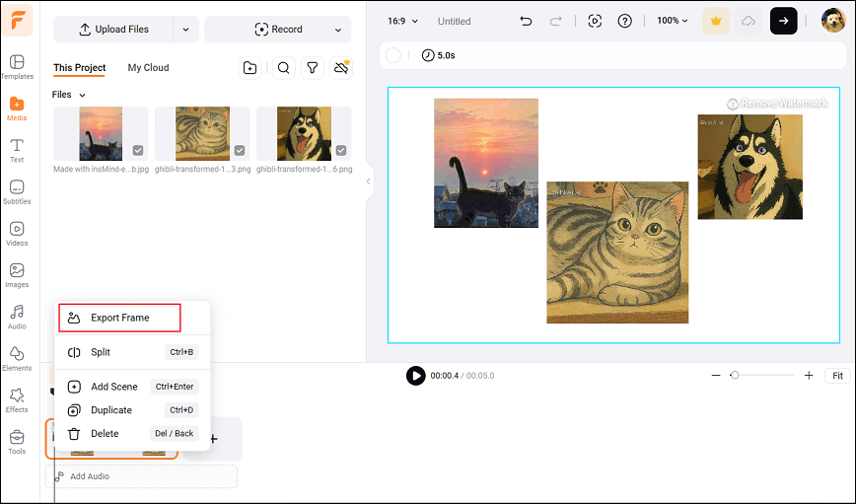Toggle checkbox on sunset cat thumbnail
This screenshot has width=856, height=504.
(x=138, y=150)
